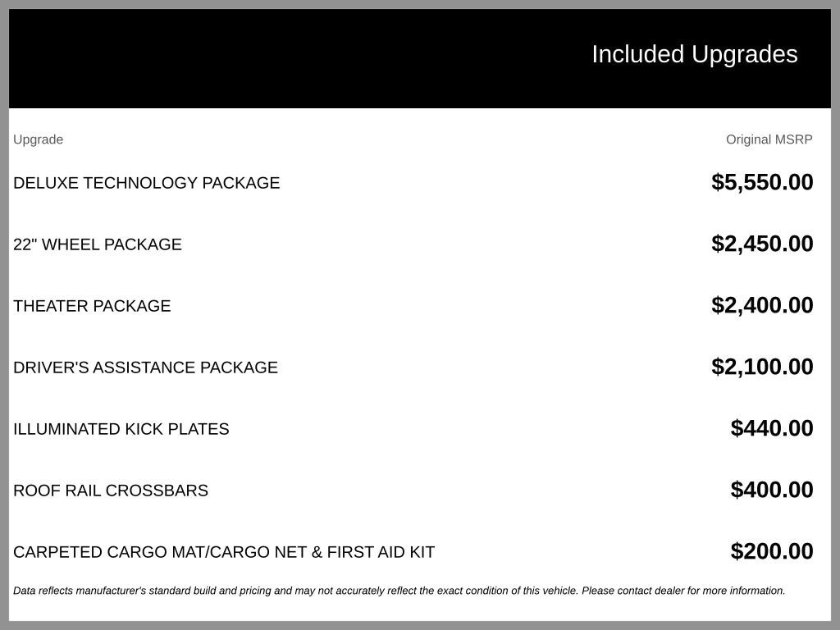Image resolution: width=840 pixels, height=630 pixels.
Task: Select ROOF RAIL CROSSBARS item
Action: coord(111,491)
